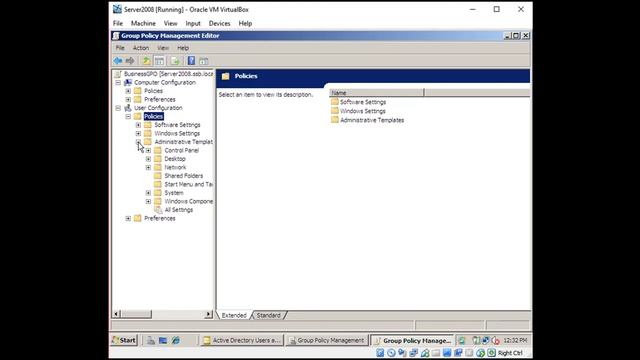Collapse the Computer Configuration node
The width and height of the screenshot is (640, 360).
pyautogui.click(x=118, y=82)
